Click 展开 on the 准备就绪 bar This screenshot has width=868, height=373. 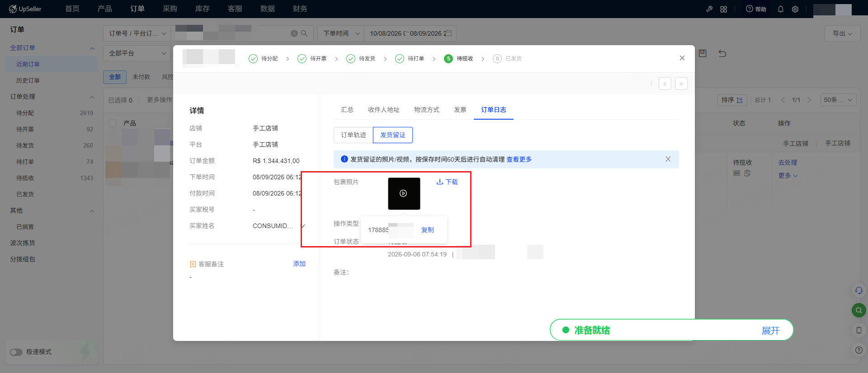(x=771, y=331)
